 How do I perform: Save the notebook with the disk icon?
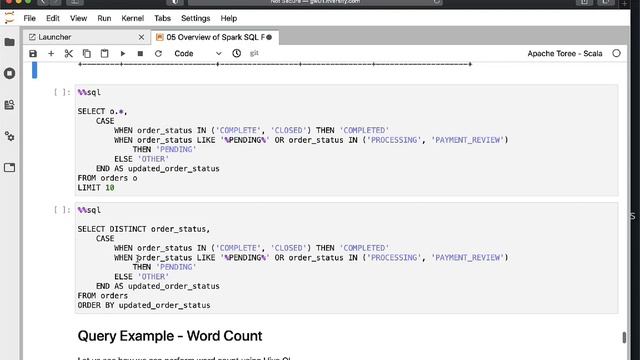pos(33,53)
